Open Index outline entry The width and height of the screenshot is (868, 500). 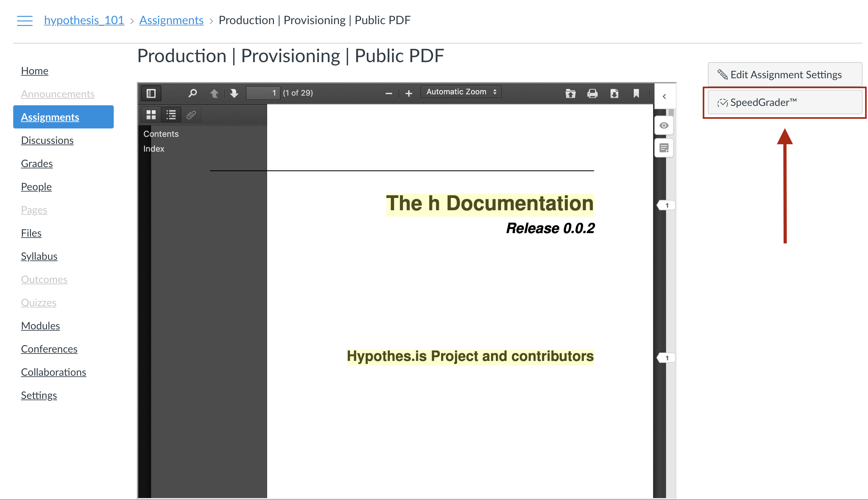tap(154, 149)
